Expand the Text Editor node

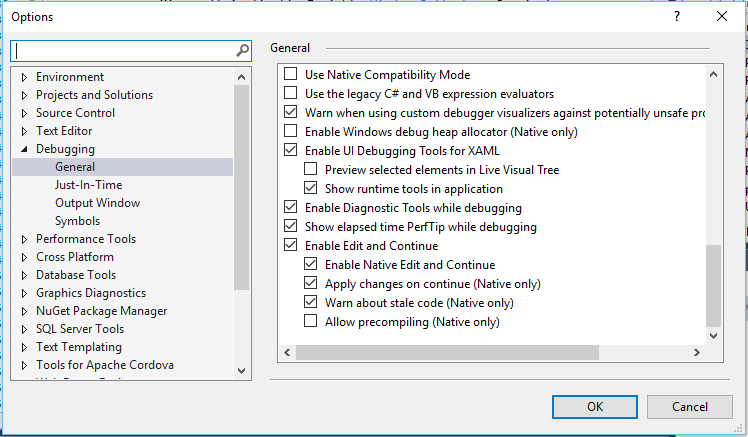tap(25, 131)
